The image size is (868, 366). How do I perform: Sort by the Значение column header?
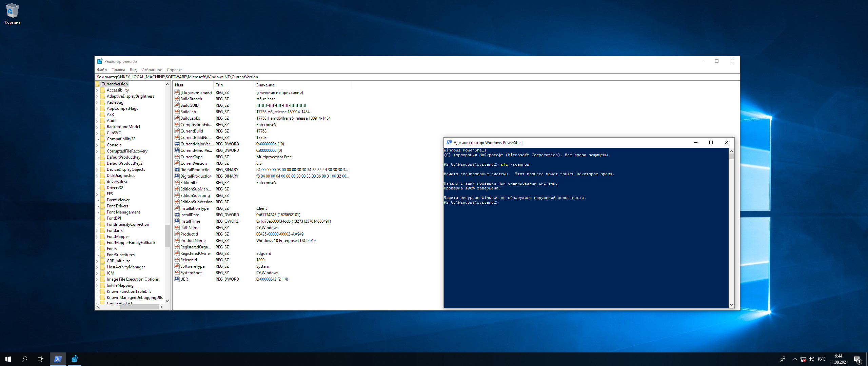click(303, 85)
